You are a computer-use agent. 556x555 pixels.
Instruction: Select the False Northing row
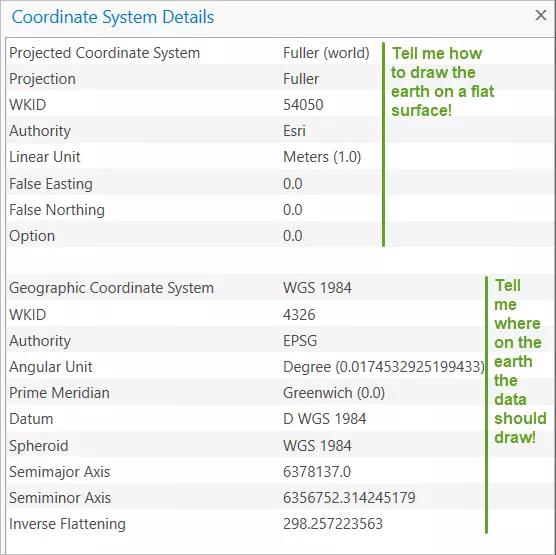click(x=193, y=210)
